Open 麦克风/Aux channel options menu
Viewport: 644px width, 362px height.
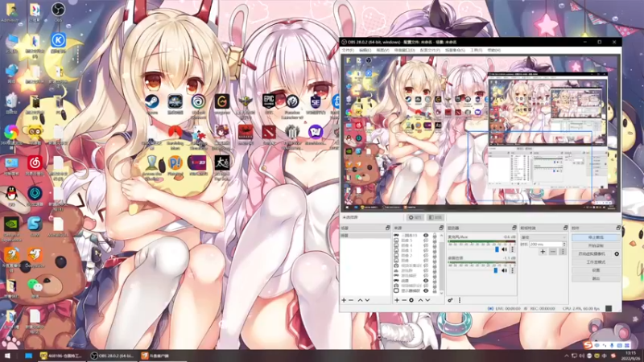512,249
